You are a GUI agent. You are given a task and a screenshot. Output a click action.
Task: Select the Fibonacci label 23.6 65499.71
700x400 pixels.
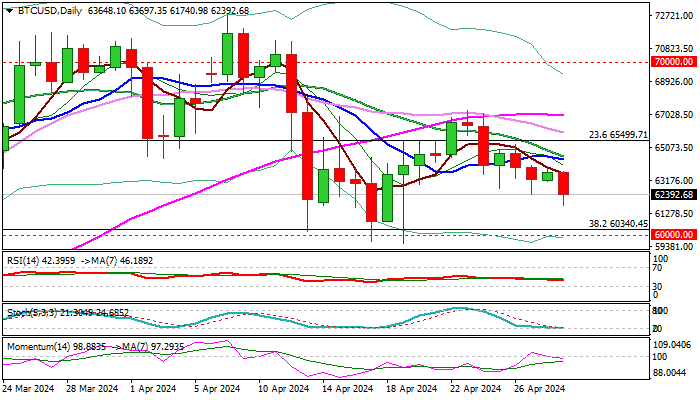[618, 134]
